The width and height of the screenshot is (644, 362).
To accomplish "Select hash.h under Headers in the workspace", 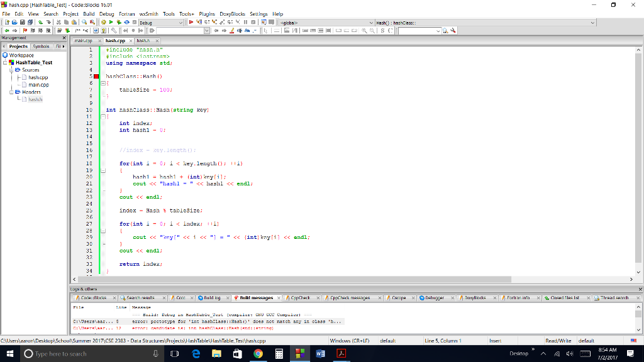I will tap(35, 99).
